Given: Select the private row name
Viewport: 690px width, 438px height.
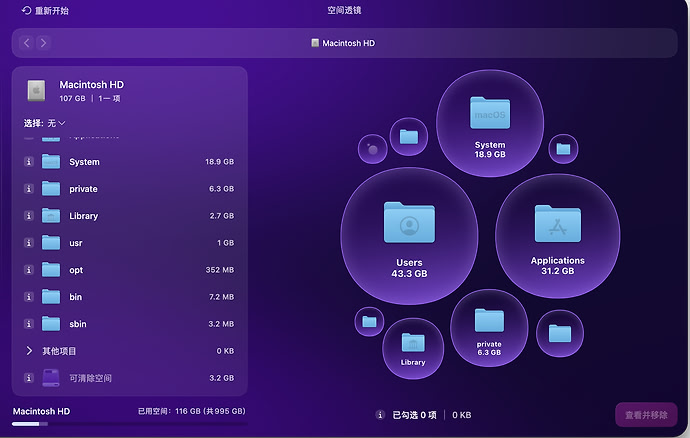Looking at the screenshot, I should (83, 189).
